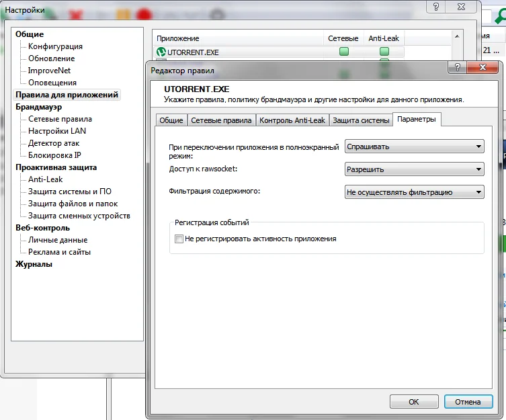This screenshot has height=420, width=506.
Task: Open Защита системы и ПО item
Action: click(x=70, y=192)
